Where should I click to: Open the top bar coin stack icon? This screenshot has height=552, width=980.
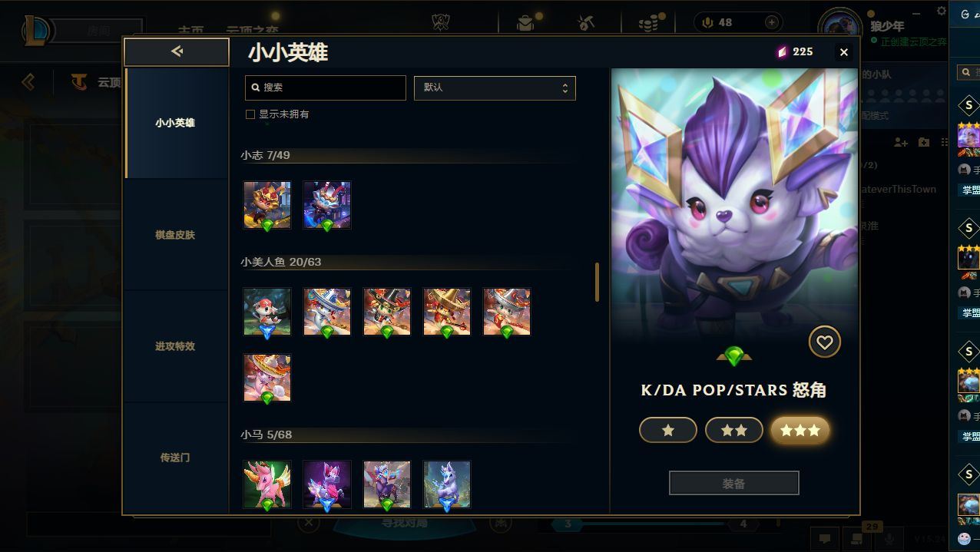click(649, 22)
